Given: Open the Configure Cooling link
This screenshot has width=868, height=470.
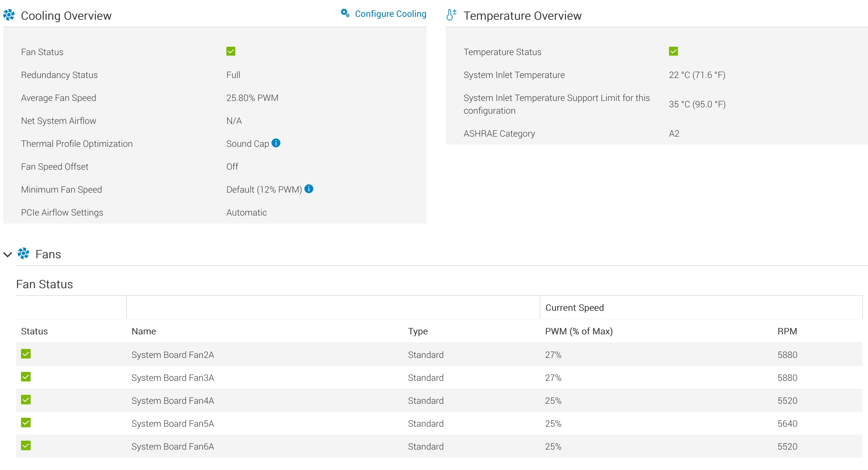Looking at the screenshot, I should [x=390, y=14].
